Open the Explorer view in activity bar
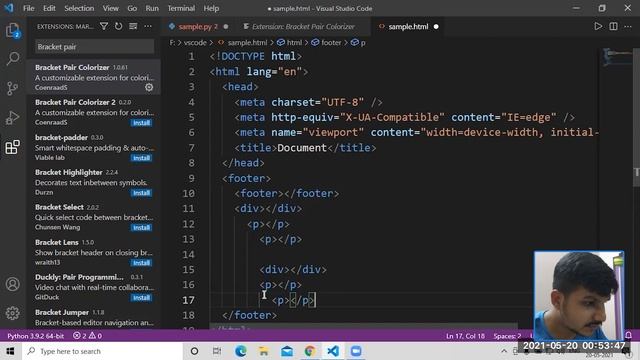This screenshot has width=640, height=360. click(x=13, y=30)
